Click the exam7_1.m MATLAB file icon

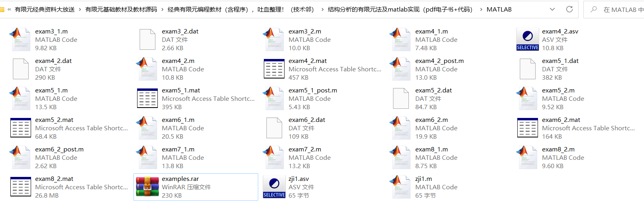point(147,157)
